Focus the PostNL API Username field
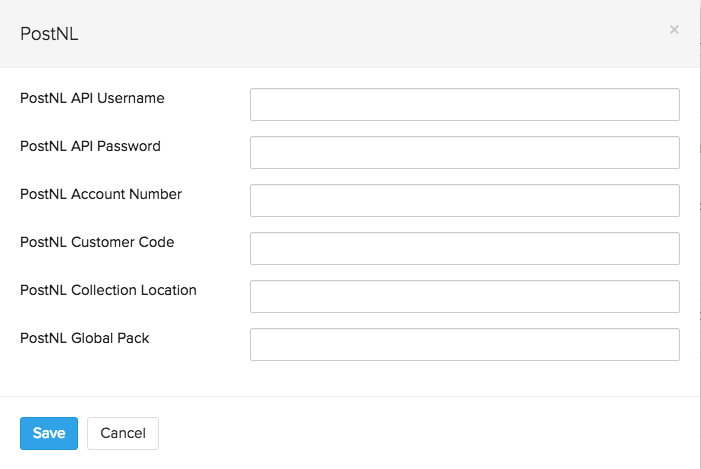The height and width of the screenshot is (469, 701). pyautogui.click(x=464, y=104)
